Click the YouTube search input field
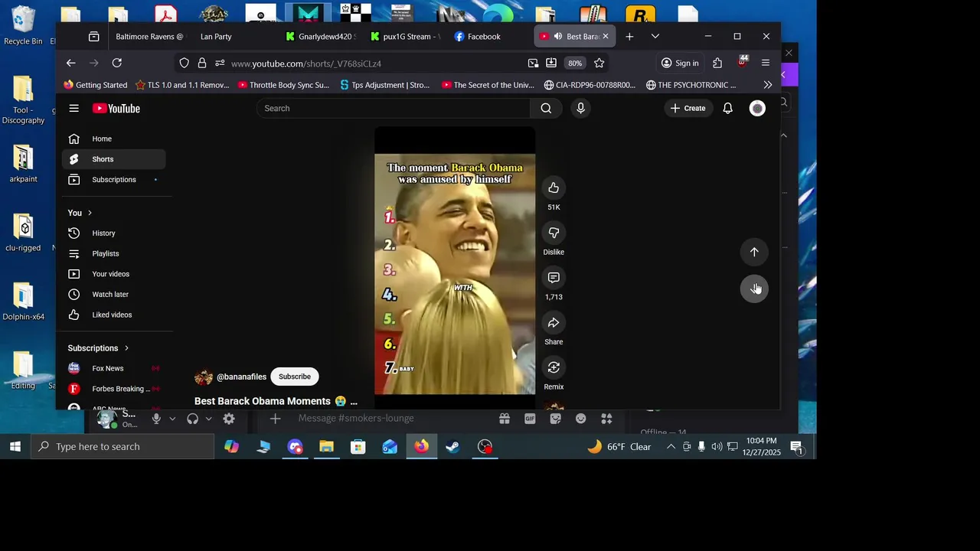Image resolution: width=980 pixels, height=551 pixels. click(394, 108)
